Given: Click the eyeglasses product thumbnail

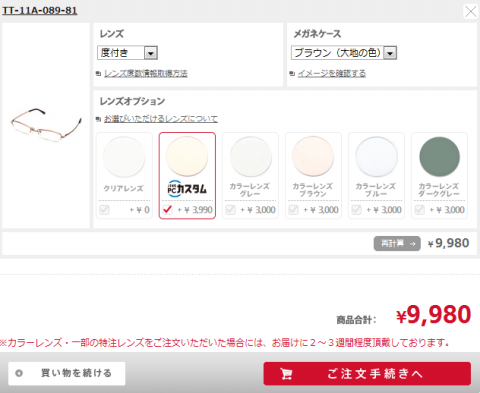Looking at the screenshot, I should coord(46,125).
